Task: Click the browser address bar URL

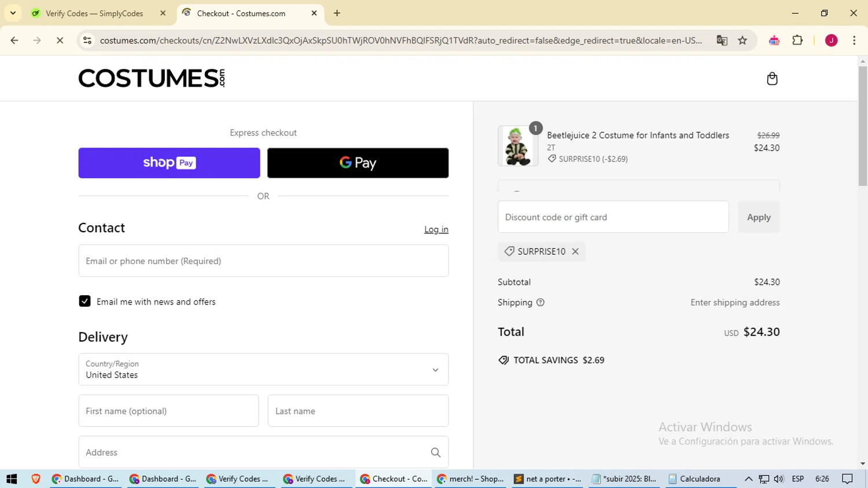Action: tap(400, 41)
